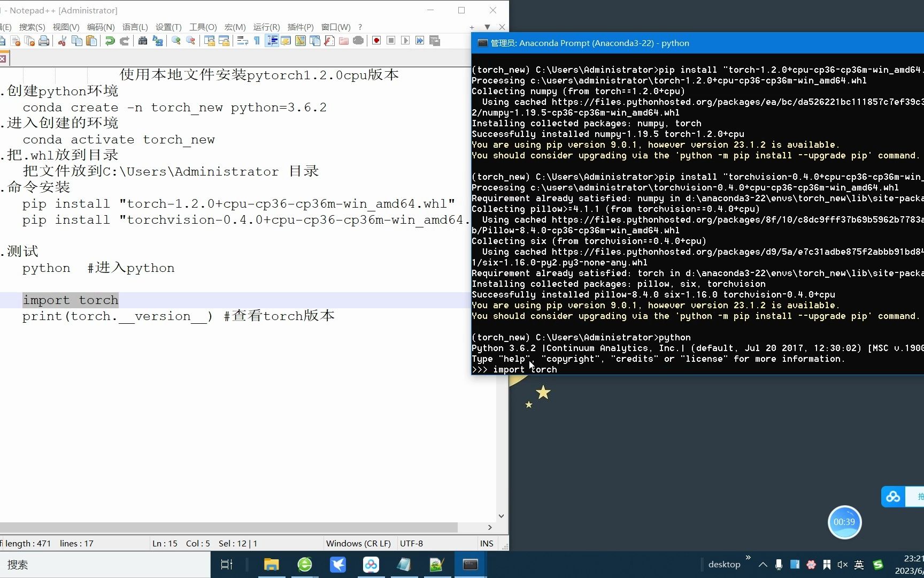Open Document List icon
Image resolution: width=924 pixels, height=578 pixels.
tap(315, 41)
